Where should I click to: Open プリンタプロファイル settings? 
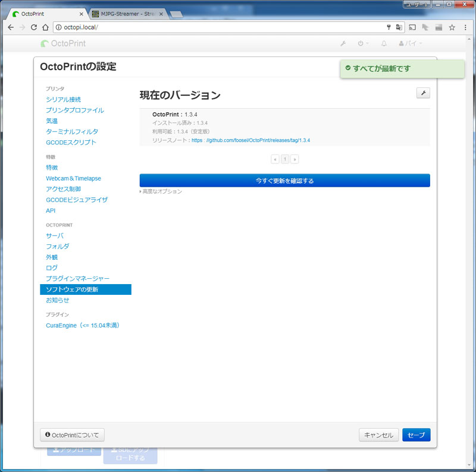pyautogui.click(x=75, y=110)
